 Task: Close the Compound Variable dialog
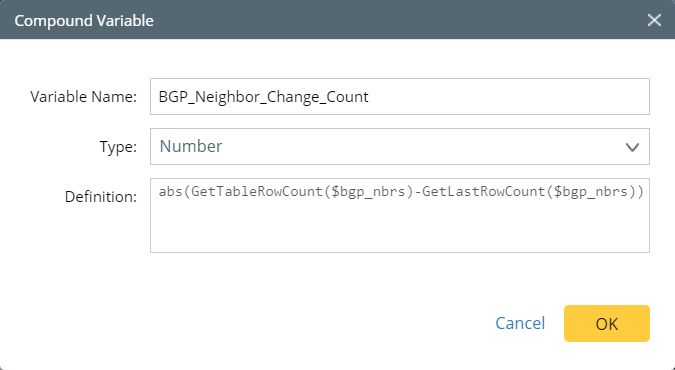tap(654, 20)
